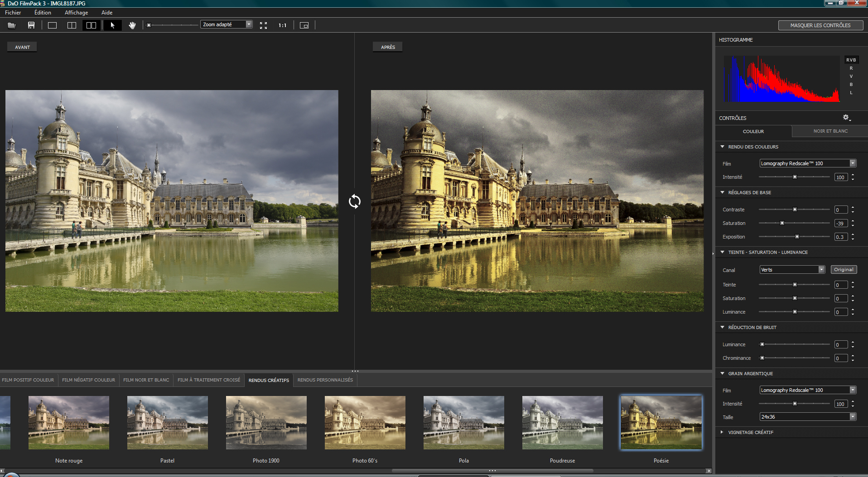
Task: Open Film noir et blanc tab
Action: [x=146, y=380]
